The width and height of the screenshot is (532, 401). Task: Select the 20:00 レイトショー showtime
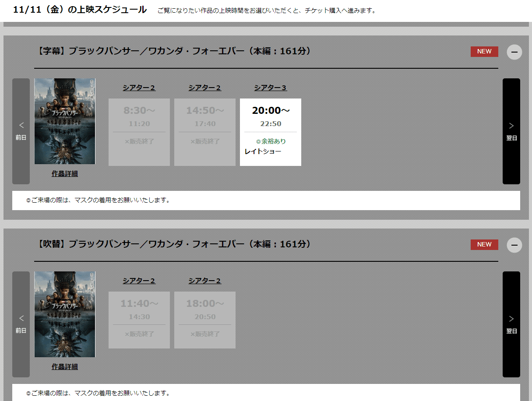pos(271,132)
